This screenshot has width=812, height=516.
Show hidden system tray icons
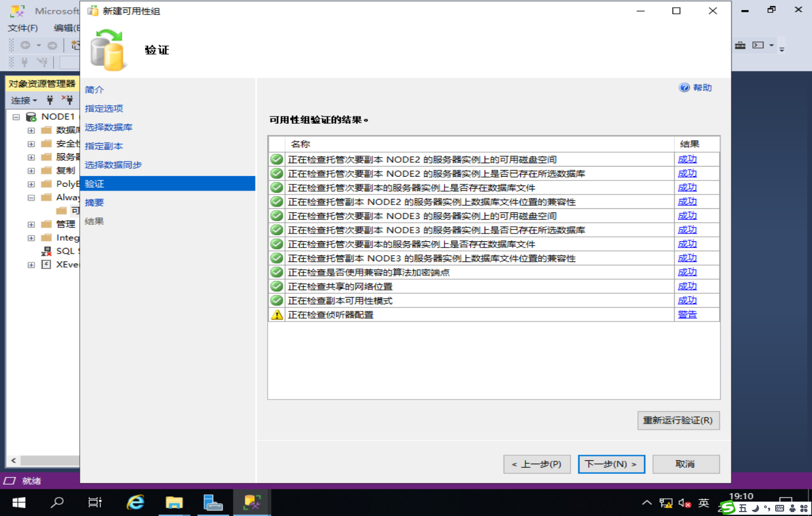pyautogui.click(x=647, y=503)
